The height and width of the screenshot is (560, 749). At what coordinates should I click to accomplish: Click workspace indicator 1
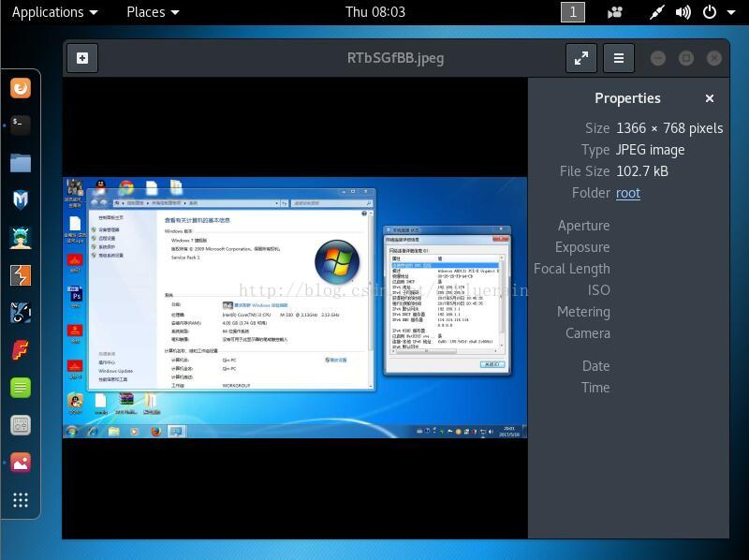[x=573, y=12]
